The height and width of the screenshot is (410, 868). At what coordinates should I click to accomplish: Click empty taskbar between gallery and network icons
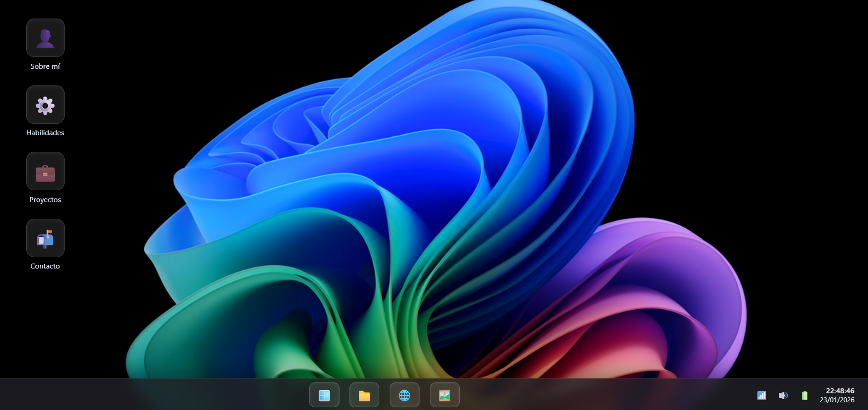point(606,395)
